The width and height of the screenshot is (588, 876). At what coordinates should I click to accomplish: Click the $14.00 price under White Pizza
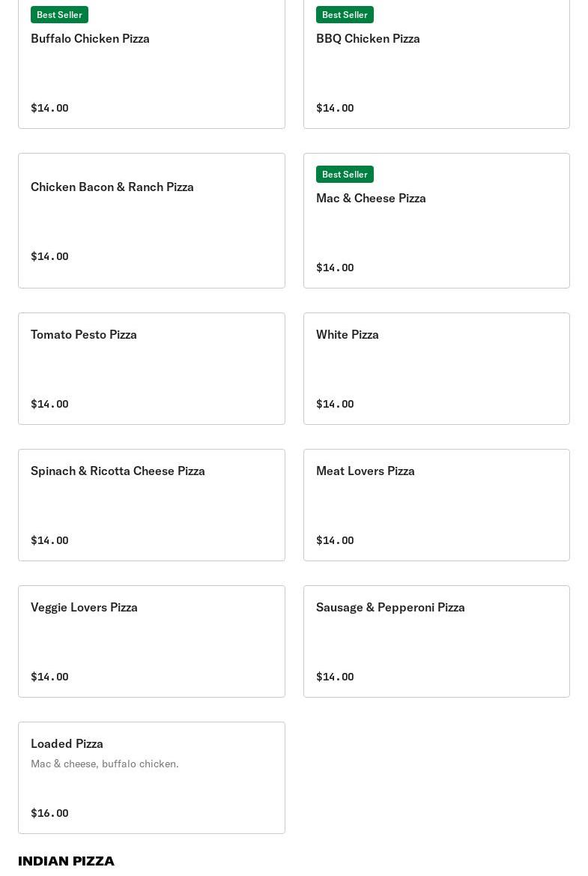335,405
